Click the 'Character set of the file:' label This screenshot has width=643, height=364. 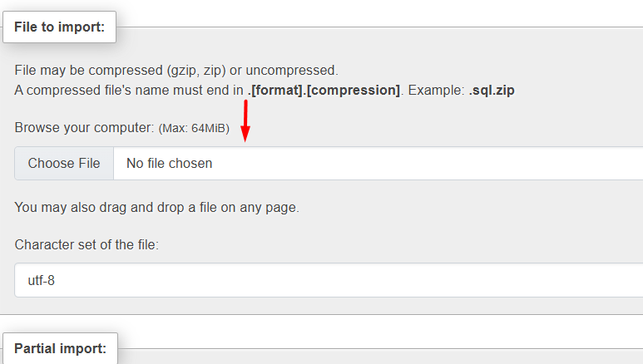[x=86, y=245]
